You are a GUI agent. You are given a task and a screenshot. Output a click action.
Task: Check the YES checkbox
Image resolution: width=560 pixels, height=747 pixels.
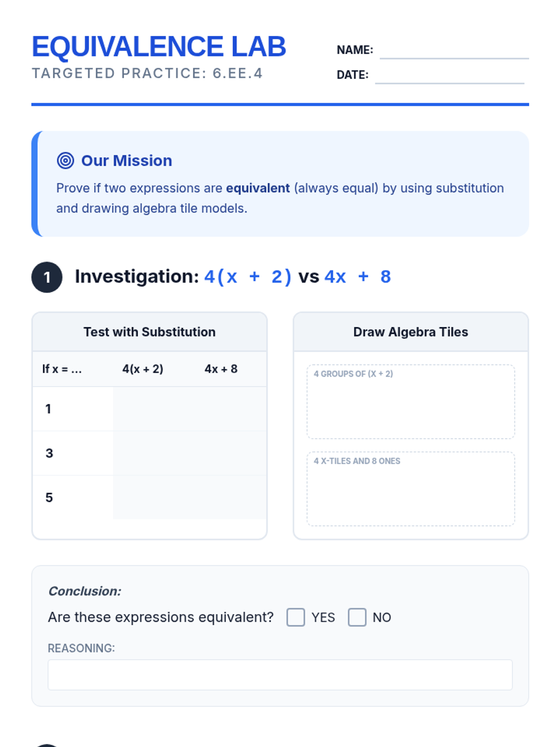click(x=295, y=617)
